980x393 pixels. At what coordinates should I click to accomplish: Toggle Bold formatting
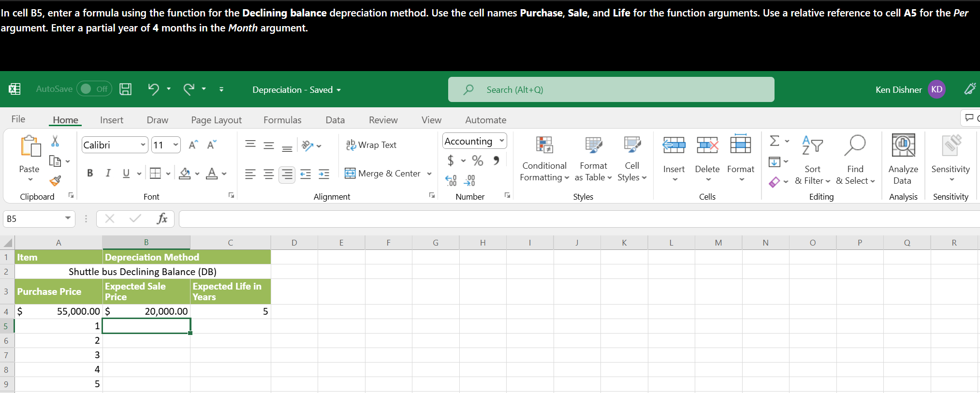coord(90,173)
